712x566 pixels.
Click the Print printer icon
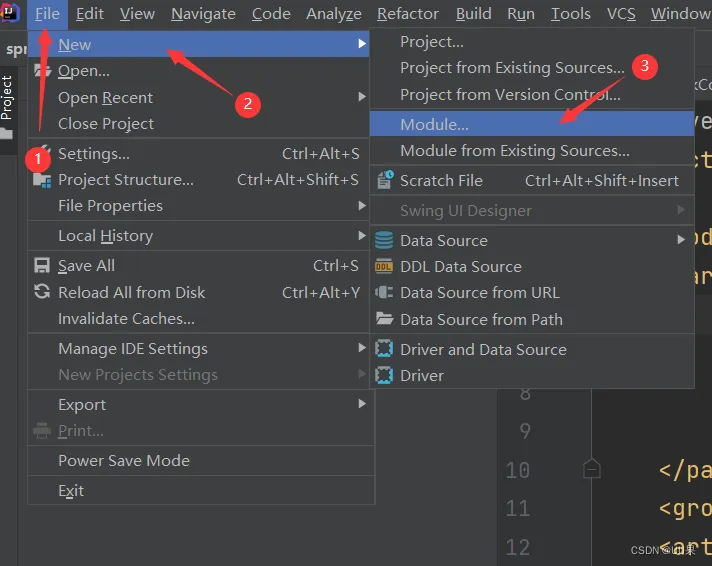42,430
